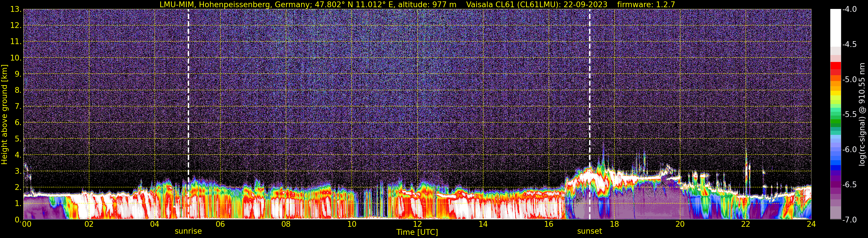Click the x-axis tick label '20'

(680, 224)
